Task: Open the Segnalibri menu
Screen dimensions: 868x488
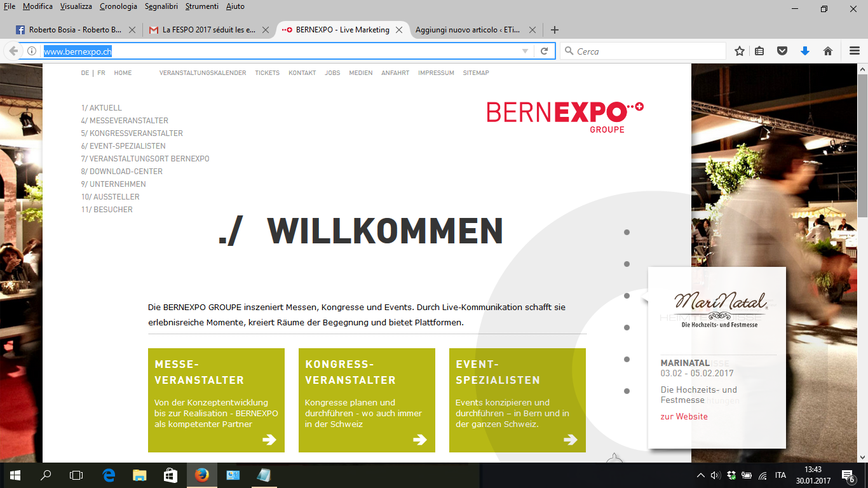Action: pyautogui.click(x=162, y=6)
